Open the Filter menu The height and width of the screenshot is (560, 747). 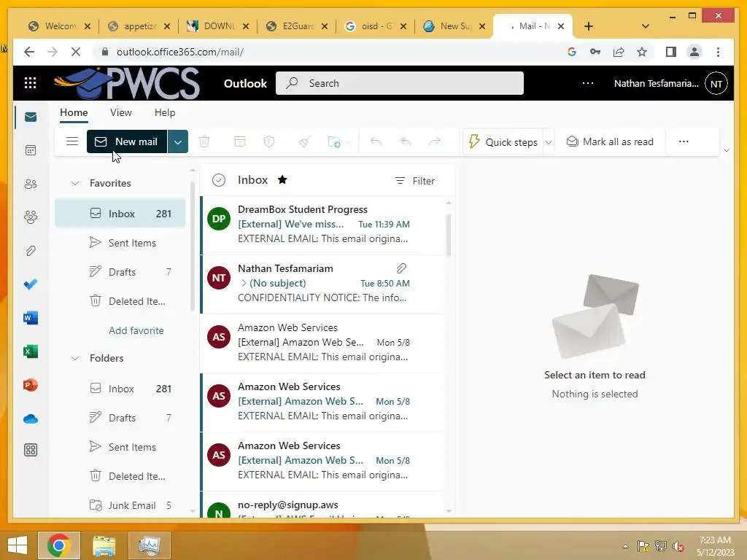(415, 181)
